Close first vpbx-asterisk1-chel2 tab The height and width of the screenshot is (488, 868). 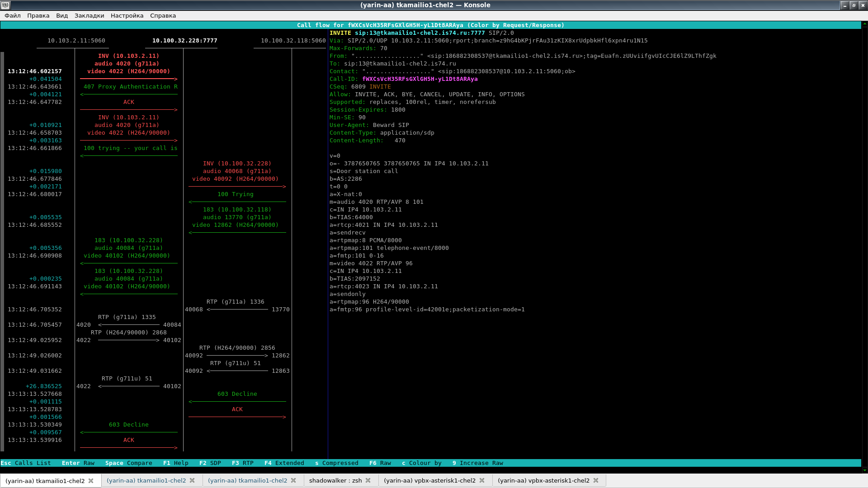pyautogui.click(x=482, y=481)
